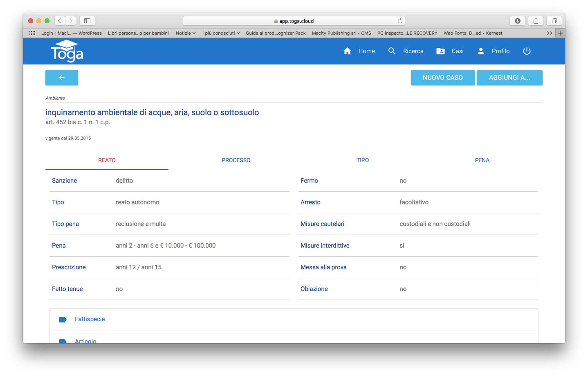Image resolution: width=588 pixels, height=376 pixels.
Task: Switch to the PENA tab
Action: pyautogui.click(x=482, y=160)
